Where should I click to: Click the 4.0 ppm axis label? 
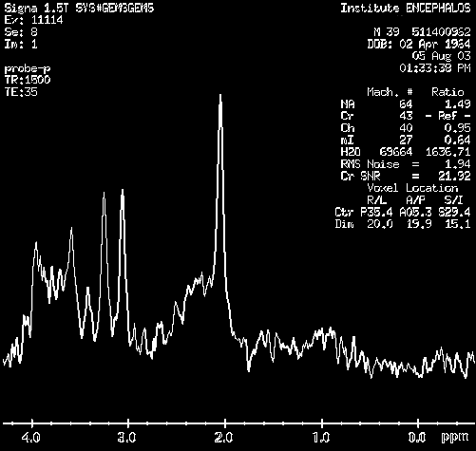tap(30, 438)
